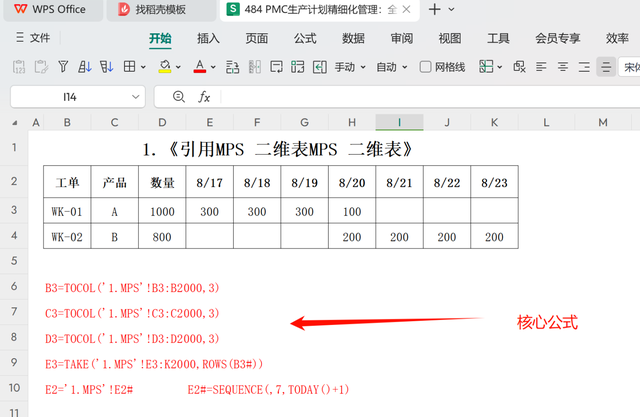Click the paste-as-values clipboard icon
640x417 pixels.
pos(19,67)
